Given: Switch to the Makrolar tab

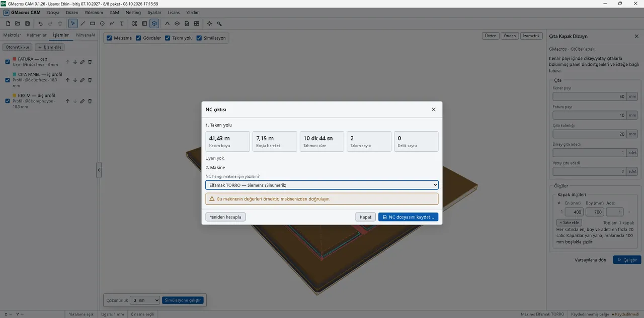Looking at the screenshot, I should [x=12, y=35].
